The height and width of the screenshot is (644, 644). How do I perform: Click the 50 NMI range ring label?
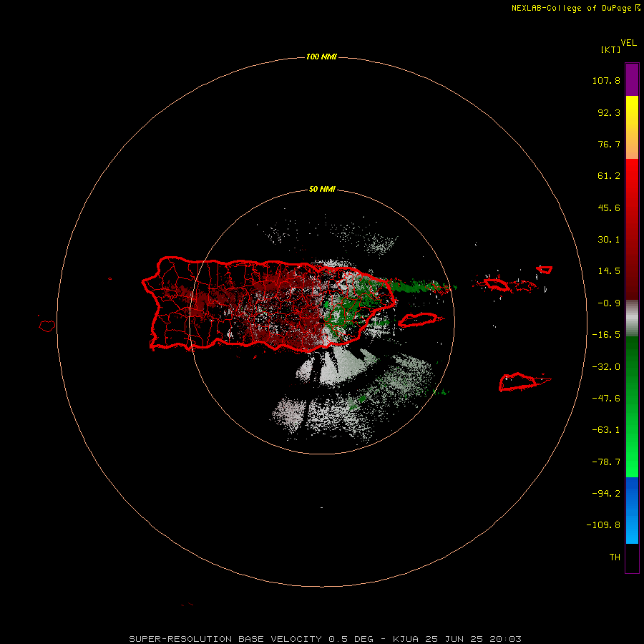click(322, 189)
